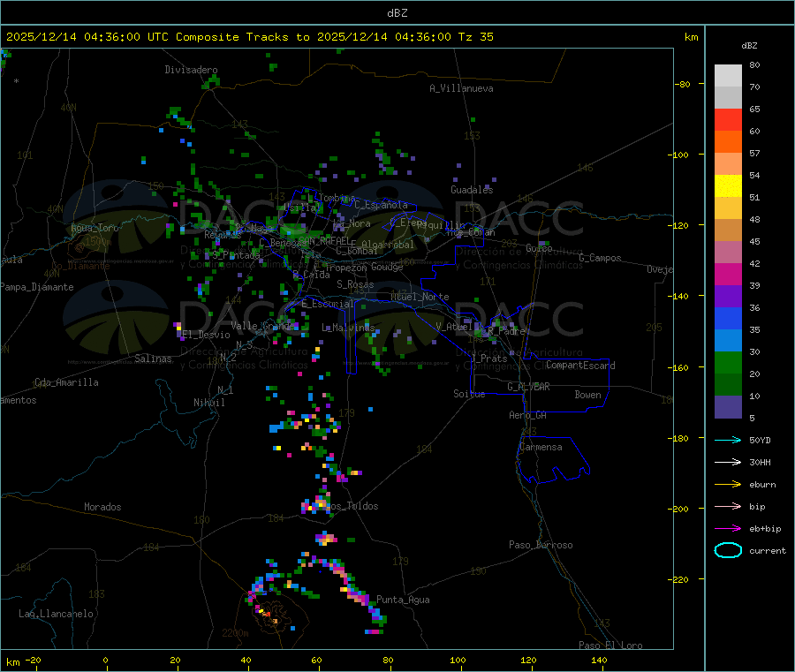Image resolution: width=795 pixels, height=672 pixels.
Task: Click the Goudge map label
Action: (x=387, y=267)
